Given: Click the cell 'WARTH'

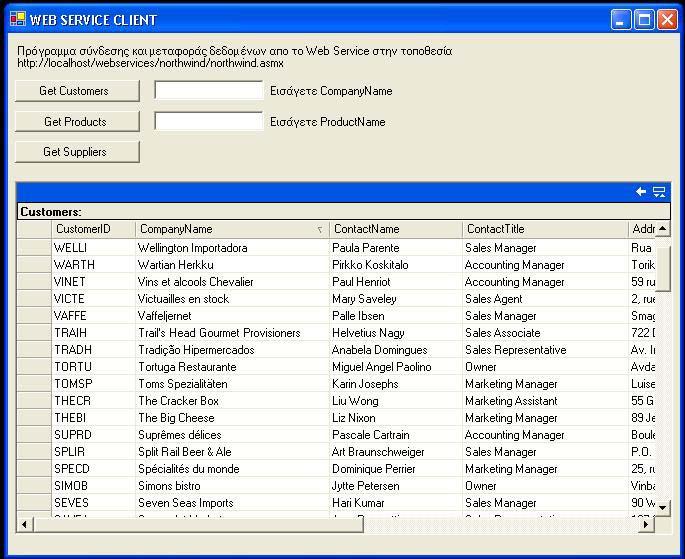Looking at the screenshot, I should pyautogui.click(x=93, y=265).
